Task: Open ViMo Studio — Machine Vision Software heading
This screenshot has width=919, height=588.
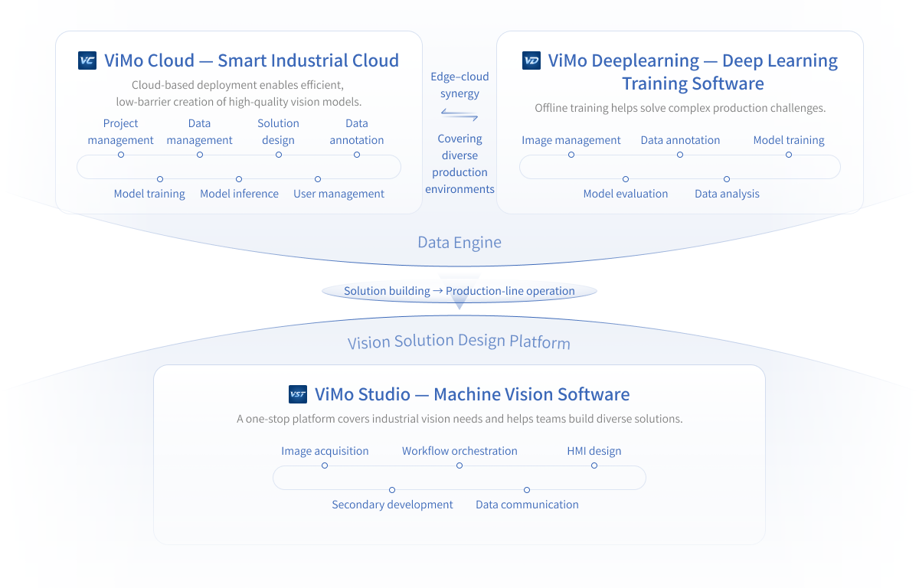Action: point(472,394)
